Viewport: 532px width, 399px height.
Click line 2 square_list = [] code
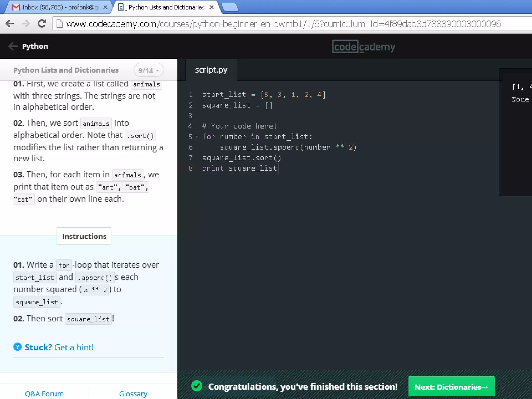[x=237, y=105]
